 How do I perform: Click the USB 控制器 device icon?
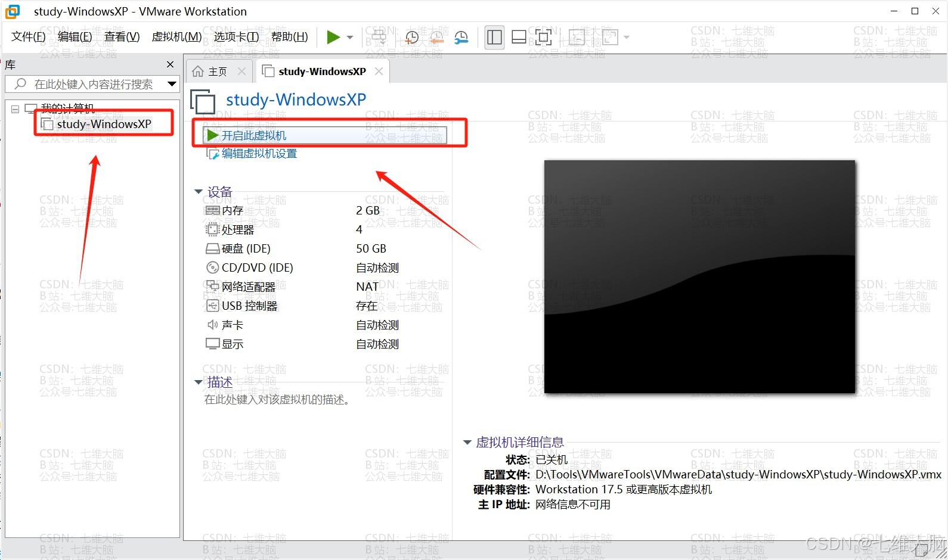pos(212,306)
